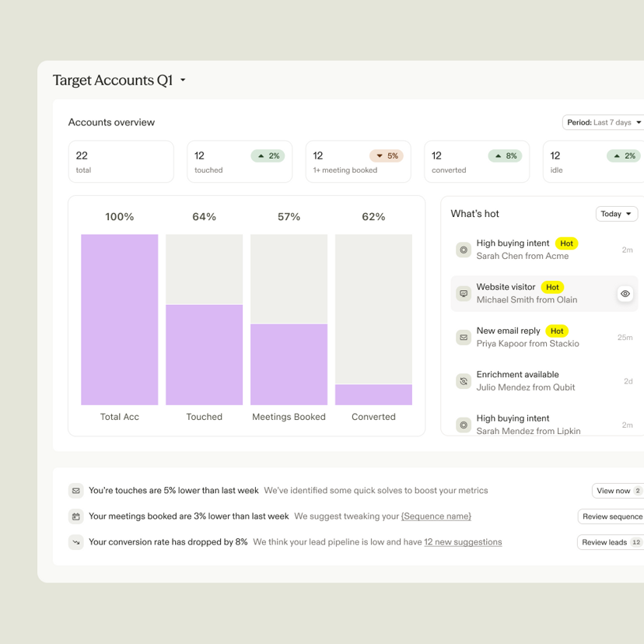Screen dimensions: 644x644
Task: Select the 1+ meeting booked stat card
Action: [358, 162]
